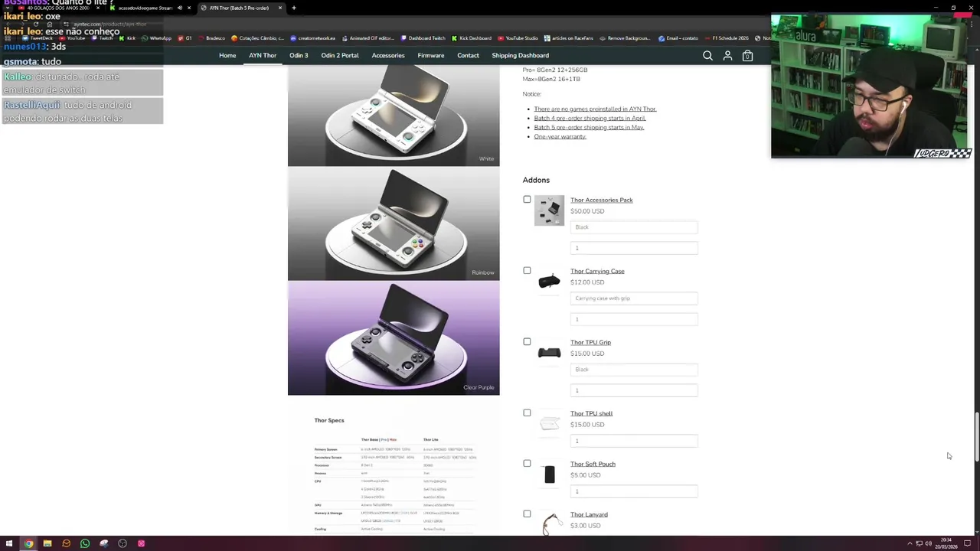The width and height of the screenshot is (980, 551).
Task: Open the AYN Thor menu item
Action: click(263, 55)
